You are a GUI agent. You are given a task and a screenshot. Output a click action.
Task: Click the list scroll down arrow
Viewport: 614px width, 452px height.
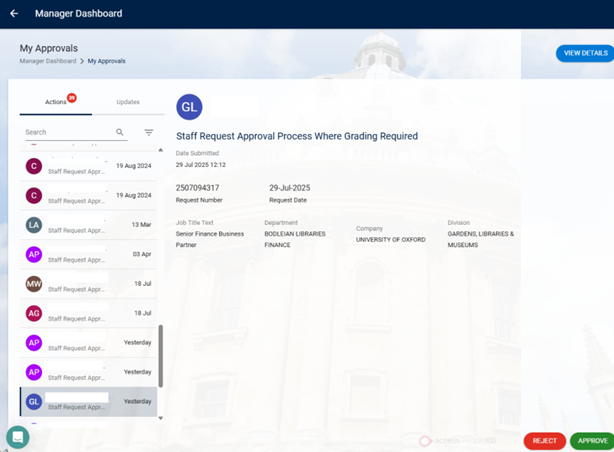(160, 418)
